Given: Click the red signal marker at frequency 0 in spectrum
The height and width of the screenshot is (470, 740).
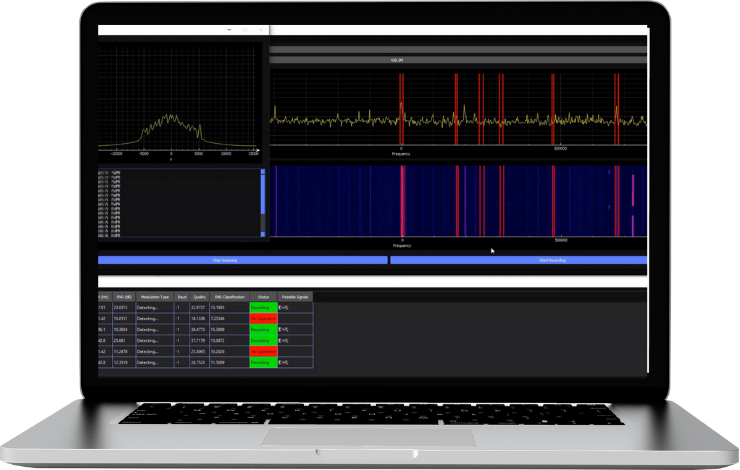Looking at the screenshot, I should (x=402, y=108).
